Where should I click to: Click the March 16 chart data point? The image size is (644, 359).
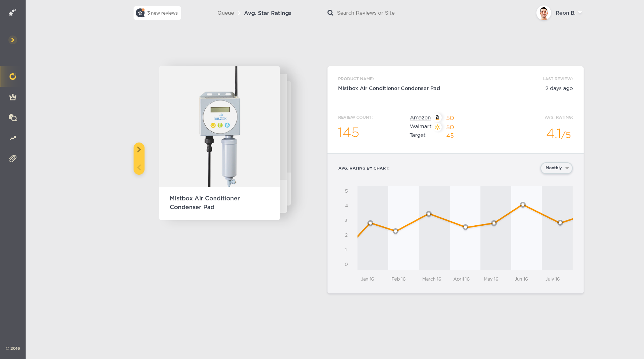click(x=429, y=214)
